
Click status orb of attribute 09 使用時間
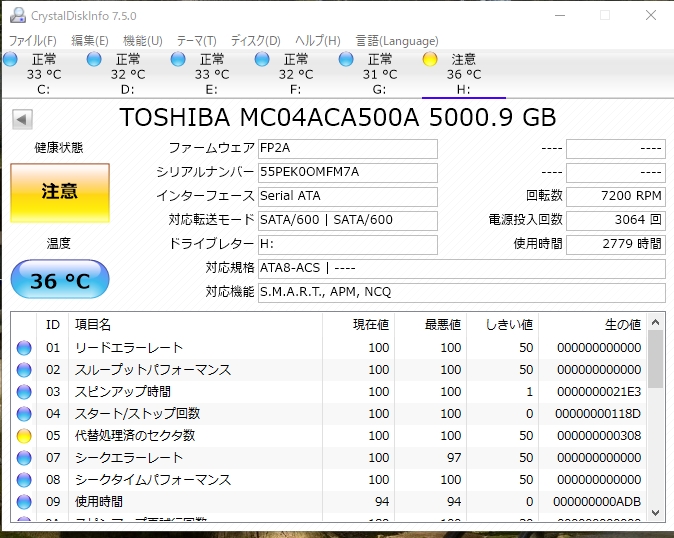point(24,501)
